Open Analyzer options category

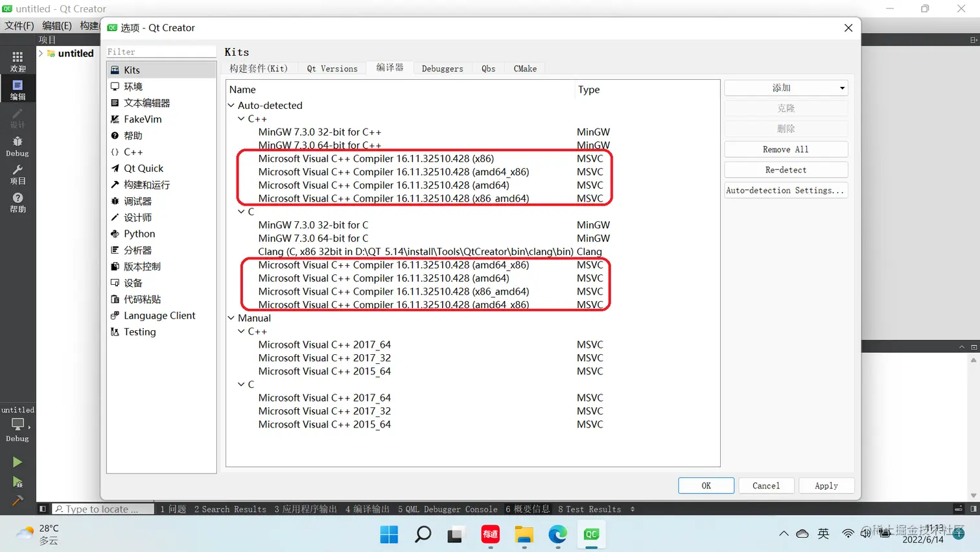click(x=161, y=250)
